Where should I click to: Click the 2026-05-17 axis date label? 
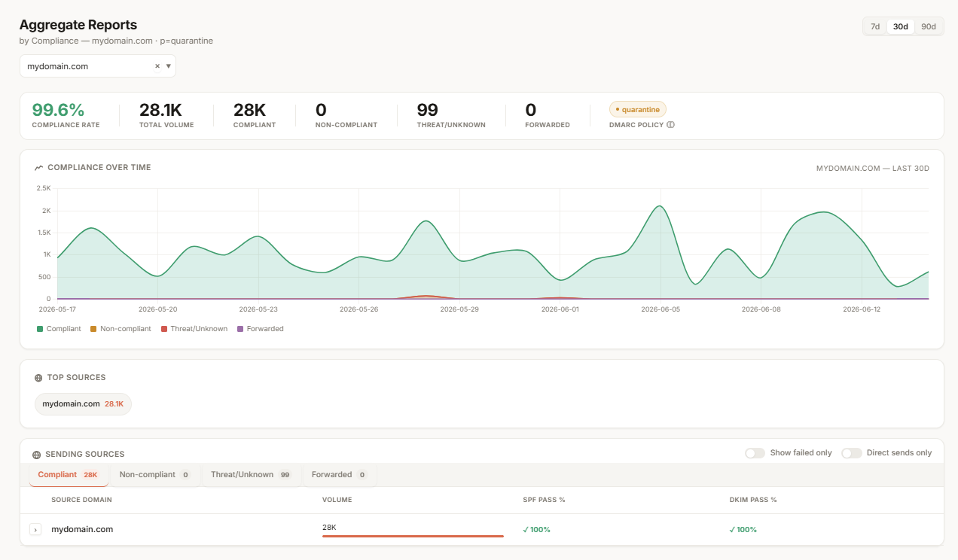[57, 309]
